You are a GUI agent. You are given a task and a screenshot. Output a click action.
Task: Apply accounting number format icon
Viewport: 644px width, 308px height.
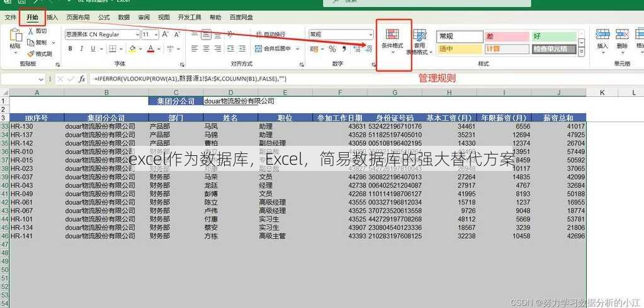[x=314, y=49]
